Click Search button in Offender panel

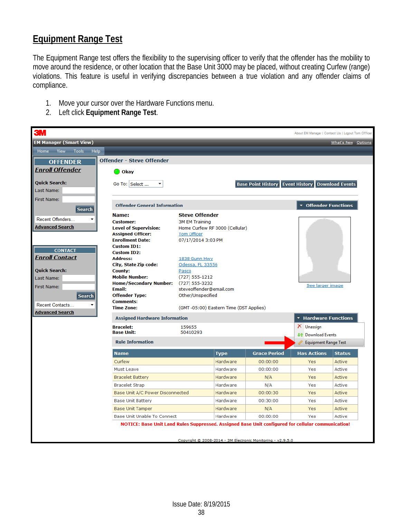pos(85,209)
